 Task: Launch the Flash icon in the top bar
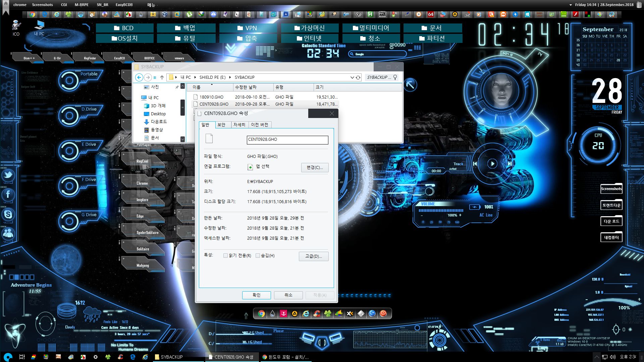[576, 14]
